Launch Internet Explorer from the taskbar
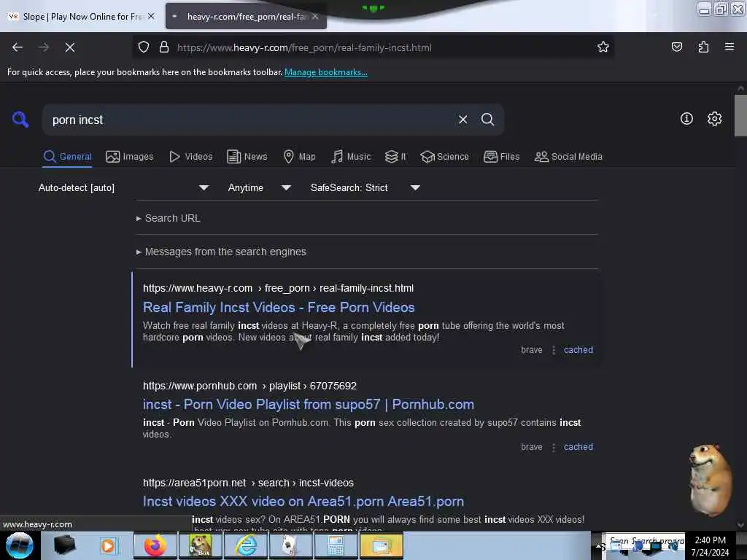Screen dimensions: 747x560 click(246, 545)
